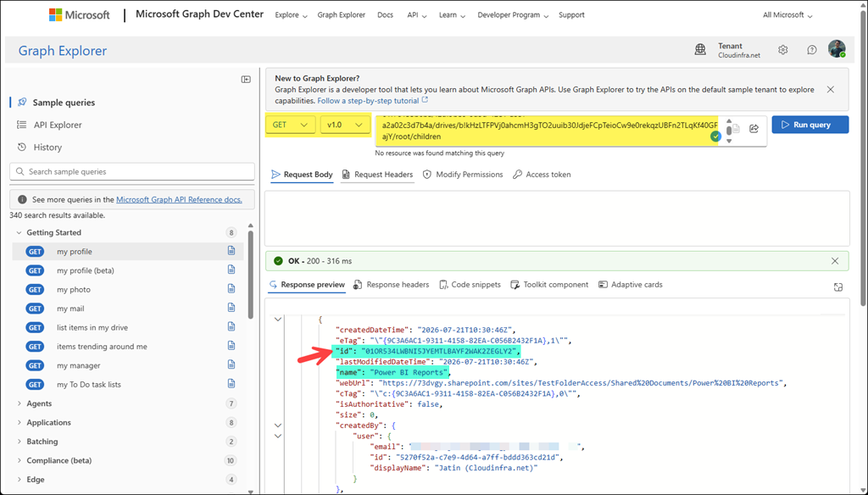Collapse the createdBy JSON node
This screenshot has width=868, height=495.
pos(278,425)
